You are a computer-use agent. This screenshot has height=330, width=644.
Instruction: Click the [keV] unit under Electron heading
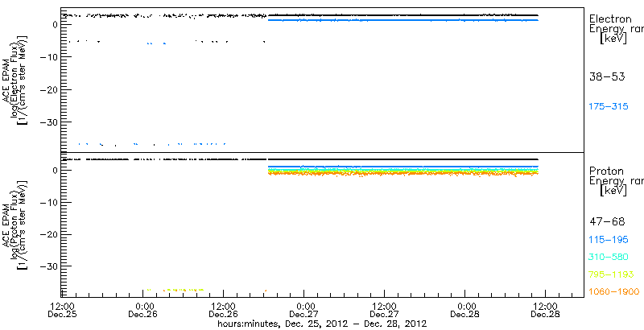click(x=613, y=39)
